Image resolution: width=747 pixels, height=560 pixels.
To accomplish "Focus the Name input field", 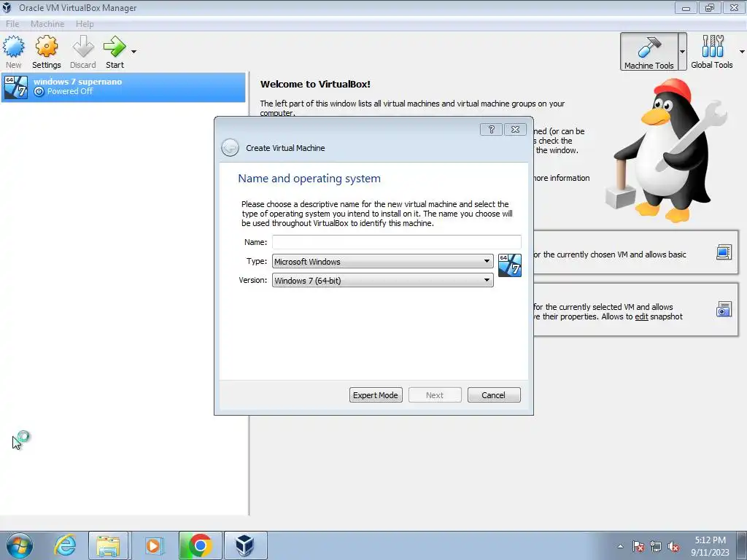I will [396, 242].
